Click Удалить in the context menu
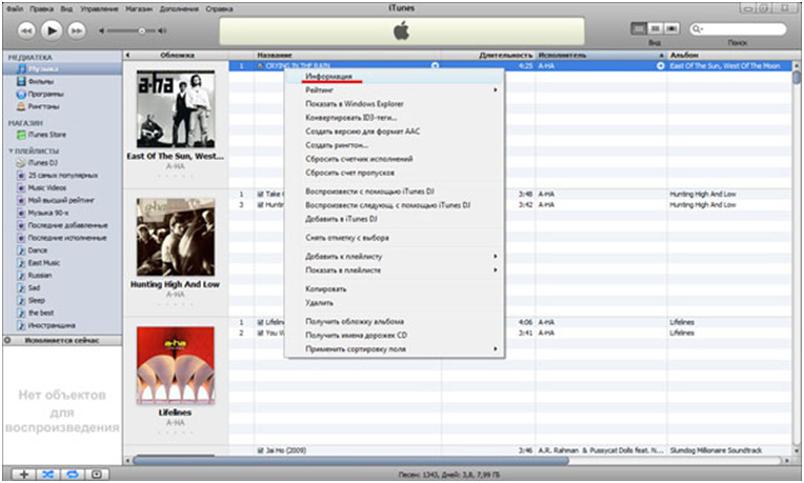 [320, 302]
